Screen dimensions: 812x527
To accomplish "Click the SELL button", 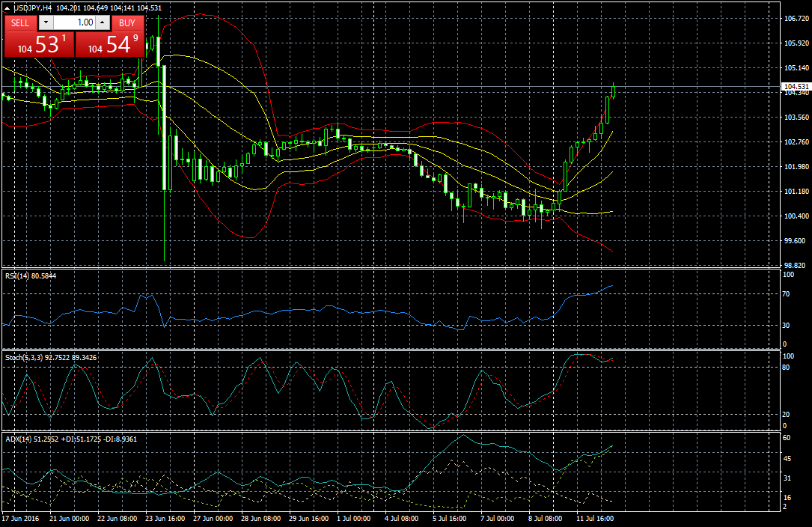I will click(20, 22).
